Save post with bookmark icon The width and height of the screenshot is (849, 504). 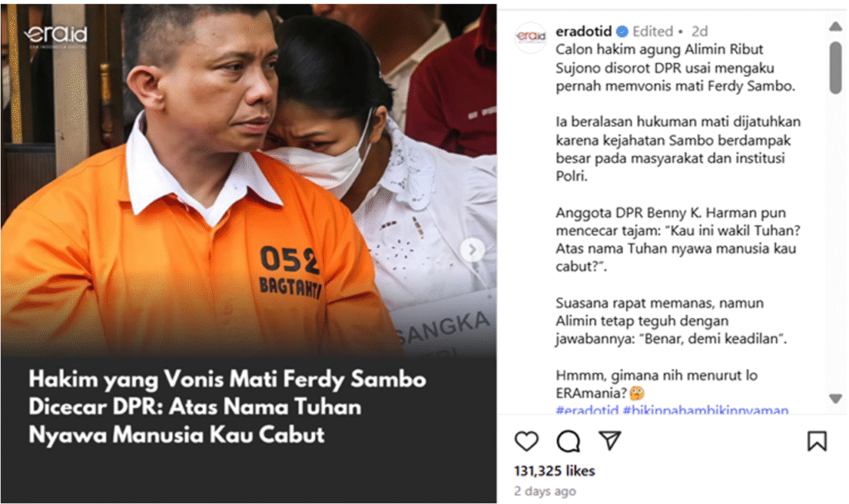[817, 441]
